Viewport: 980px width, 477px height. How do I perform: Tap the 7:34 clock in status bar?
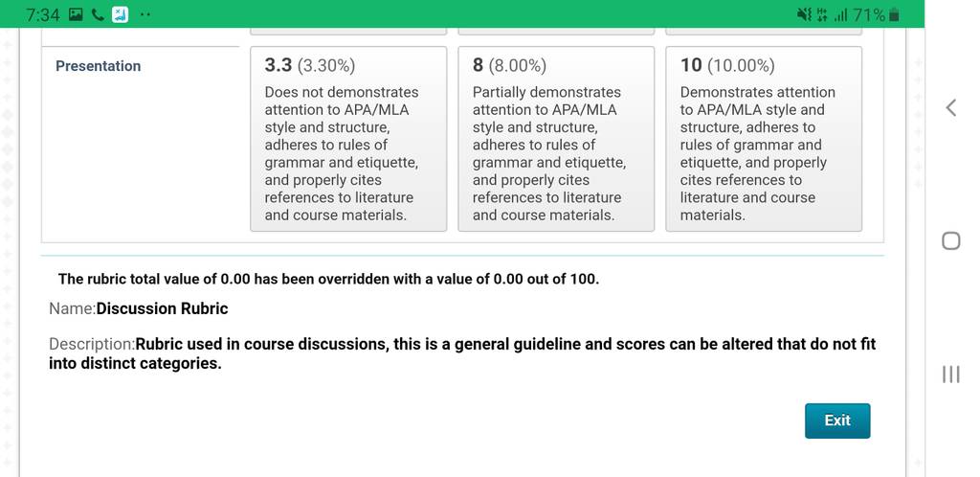click(x=43, y=14)
